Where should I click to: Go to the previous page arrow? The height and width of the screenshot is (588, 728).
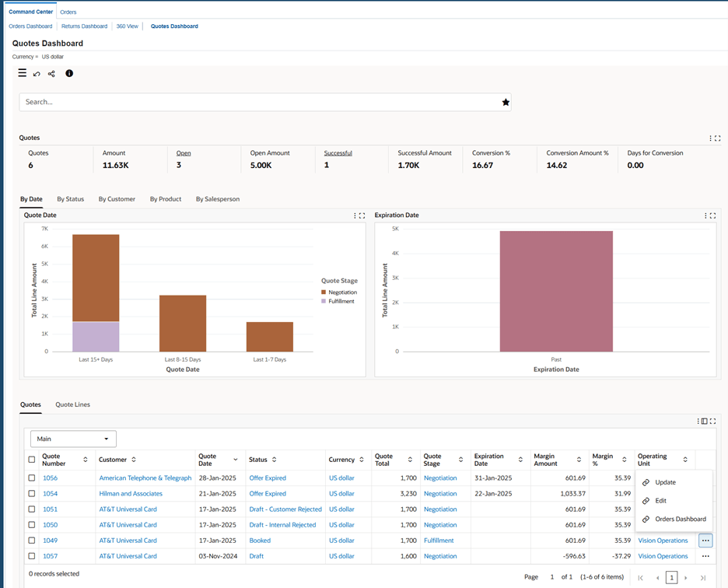pos(657,577)
